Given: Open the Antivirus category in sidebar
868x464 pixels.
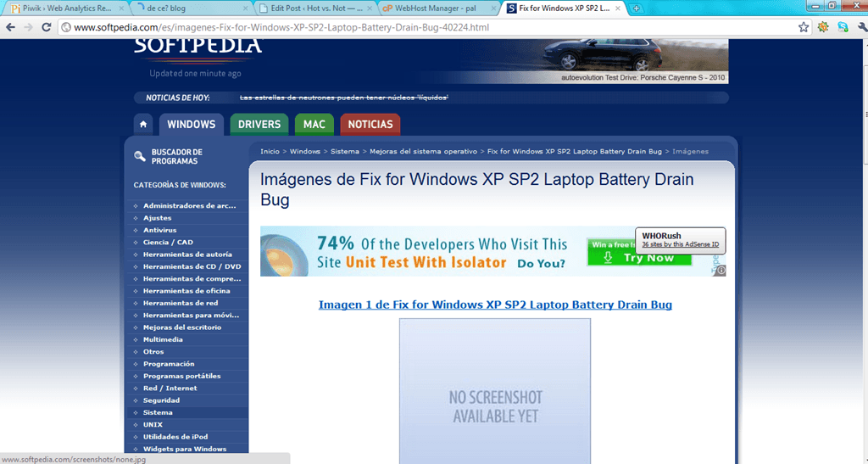Looking at the screenshot, I should (159, 230).
